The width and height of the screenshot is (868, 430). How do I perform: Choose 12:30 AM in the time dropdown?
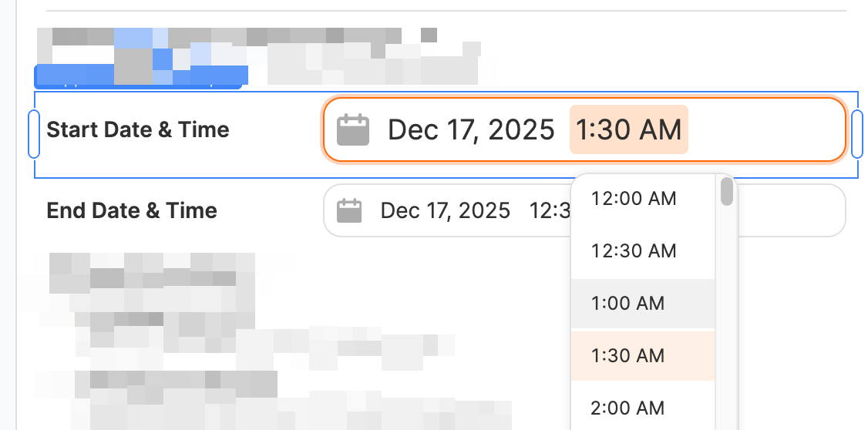tap(633, 251)
